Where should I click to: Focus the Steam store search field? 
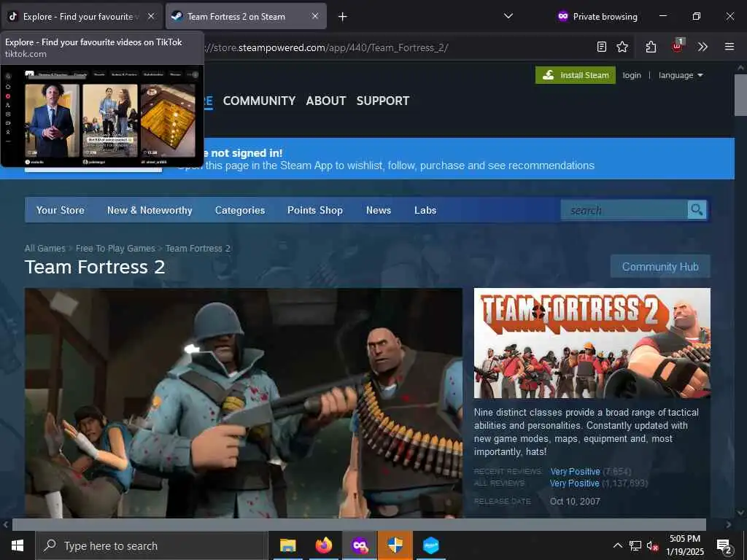[x=624, y=210]
